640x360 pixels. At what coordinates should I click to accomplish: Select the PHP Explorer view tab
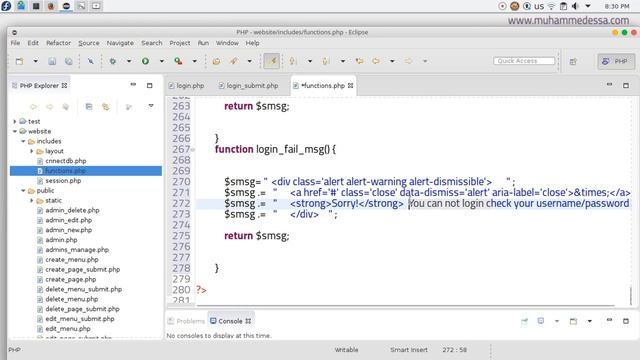(x=39, y=86)
